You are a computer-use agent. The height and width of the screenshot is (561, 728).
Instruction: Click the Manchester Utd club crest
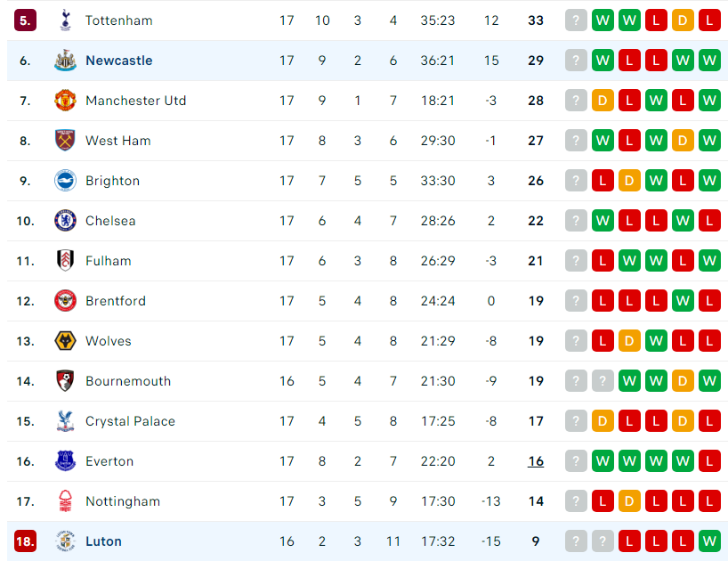(x=66, y=101)
